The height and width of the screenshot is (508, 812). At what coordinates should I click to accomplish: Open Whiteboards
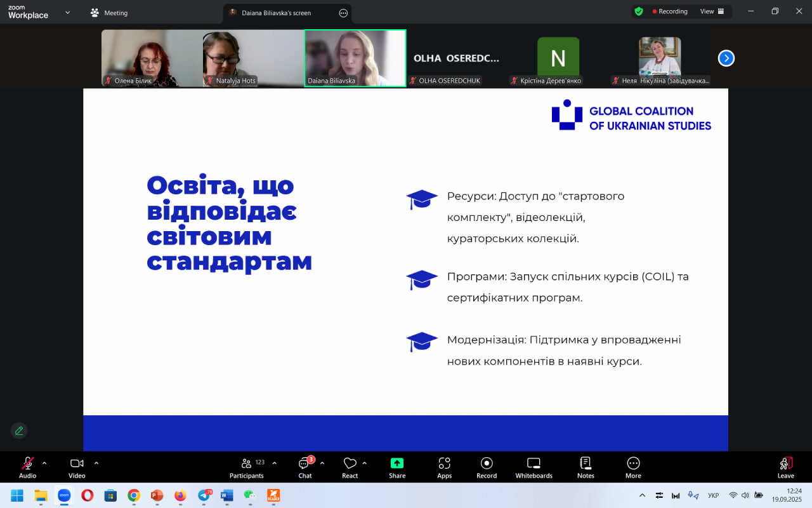tap(534, 467)
